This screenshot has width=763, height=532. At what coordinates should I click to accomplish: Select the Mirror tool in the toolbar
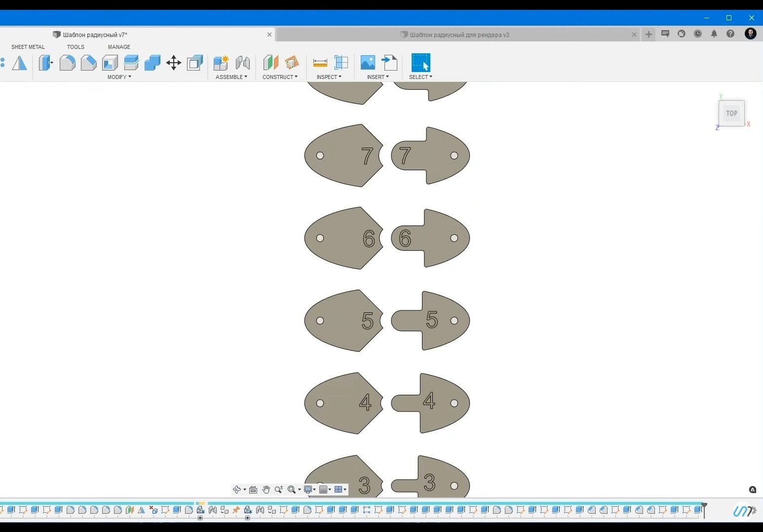(19, 63)
